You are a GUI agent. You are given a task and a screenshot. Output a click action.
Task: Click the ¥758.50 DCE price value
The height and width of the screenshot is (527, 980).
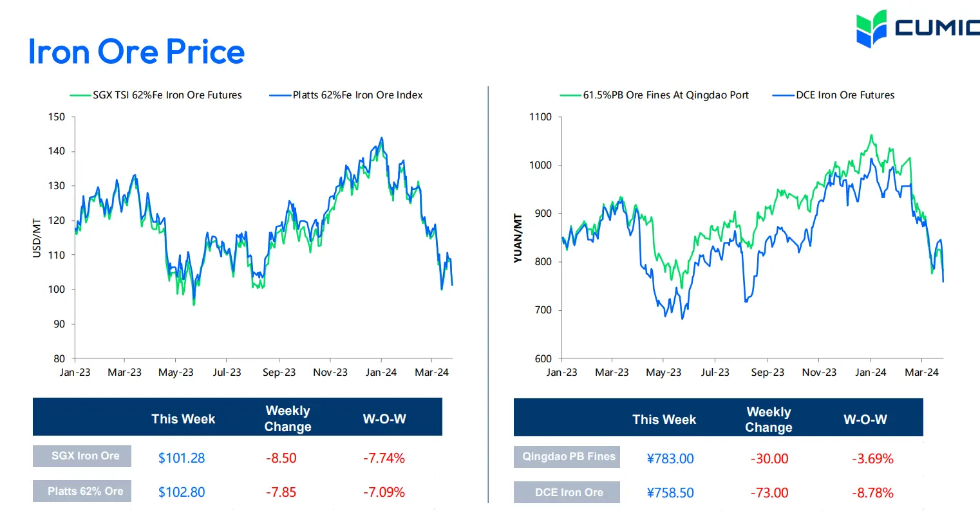(670, 493)
